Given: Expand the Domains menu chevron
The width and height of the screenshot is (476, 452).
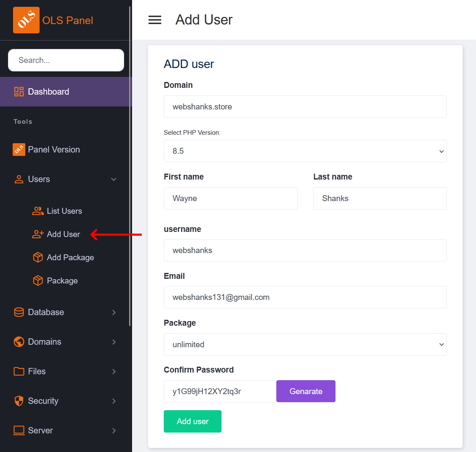Looking at the screenshot, I should (114, 342).
